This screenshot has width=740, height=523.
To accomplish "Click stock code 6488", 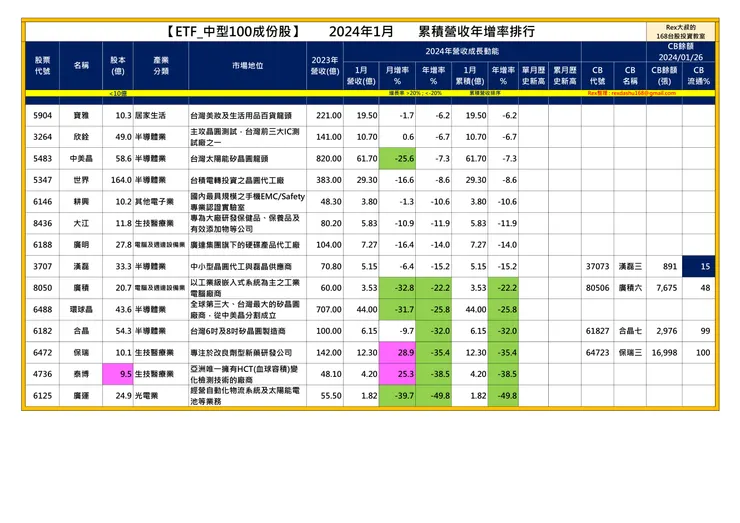I will tap(42, 309).
